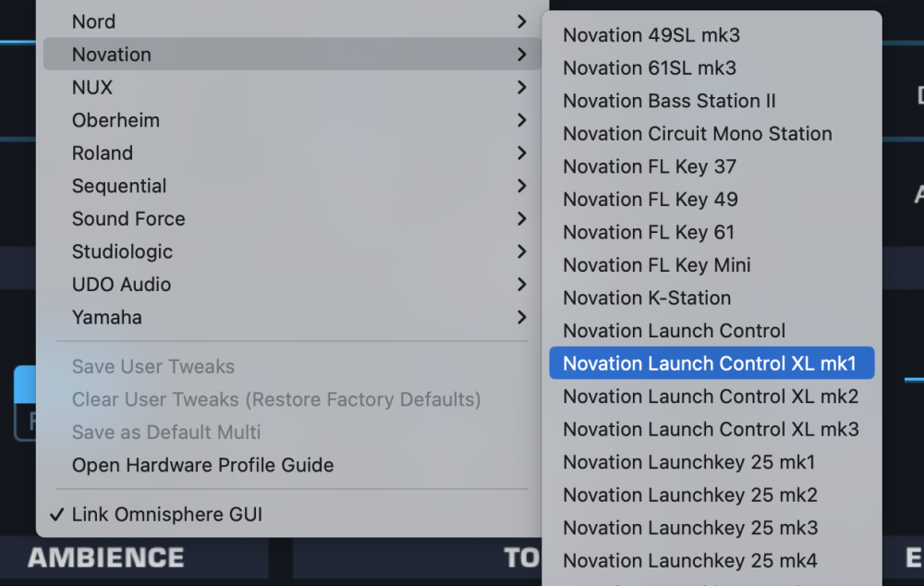Click Open Hardware Profile Guide
The width and height of the screenshot is (924, 586).
(x=202, y=465)
